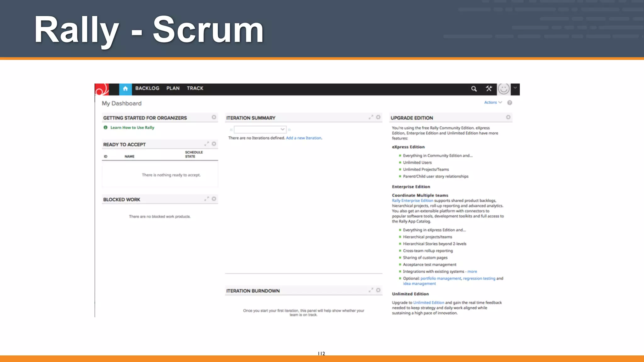Click the Learn How to Use Rally info icon
The height and width of the screenshot is (362, 644).
click(106, 128)
